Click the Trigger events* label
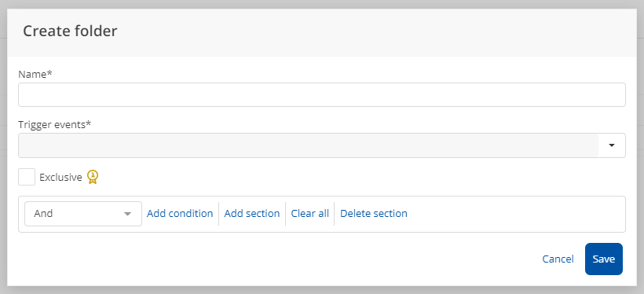The width and height of the screenshot is (644, 294). (x=55, y=124)
